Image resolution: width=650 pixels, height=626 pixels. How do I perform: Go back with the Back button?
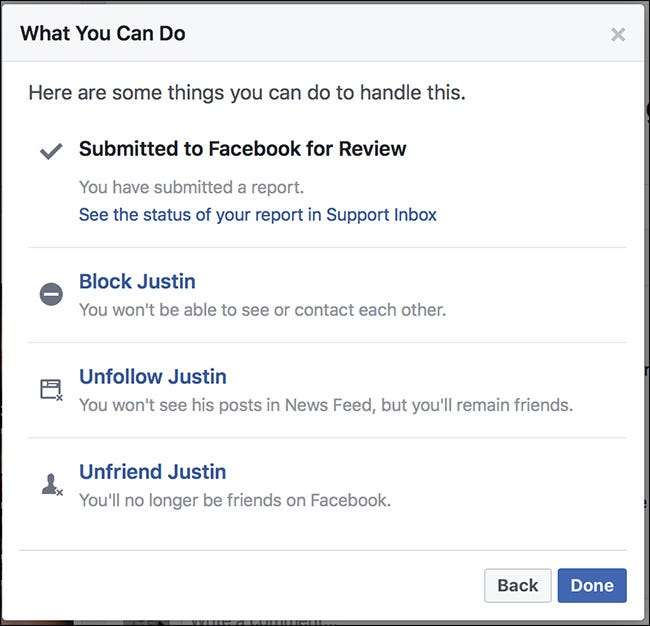517,585
